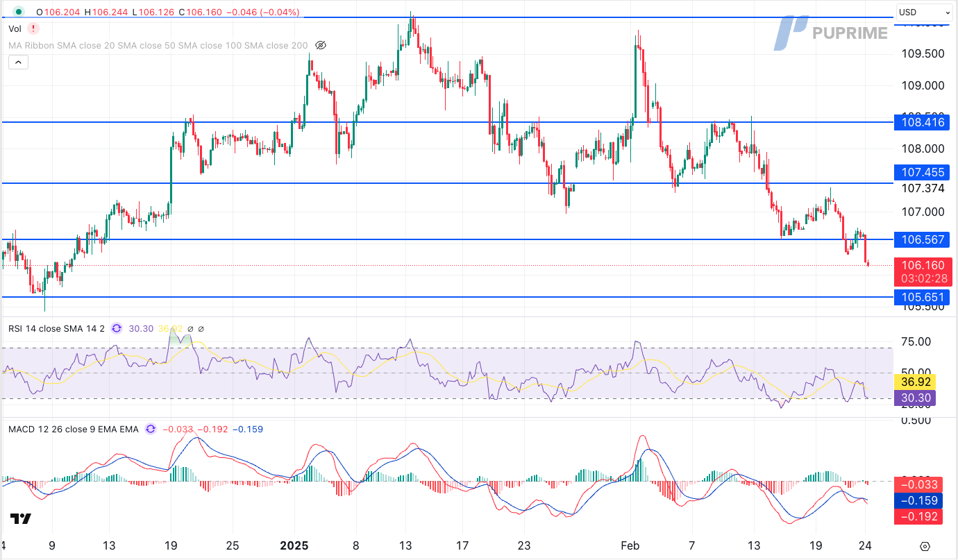The image size is (958, 560).
Task: Select the 107.455 horizontal line price label
Action: (x=923, y=172)
